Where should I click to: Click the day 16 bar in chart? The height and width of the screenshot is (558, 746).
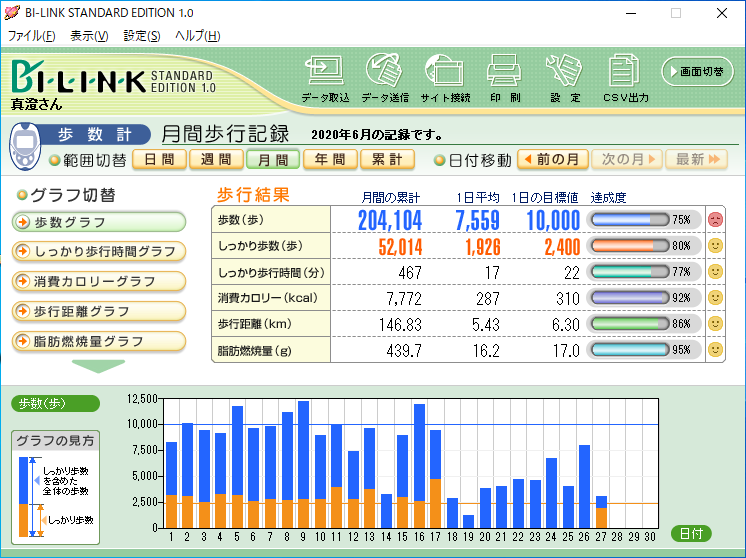(x=419, y=466)
